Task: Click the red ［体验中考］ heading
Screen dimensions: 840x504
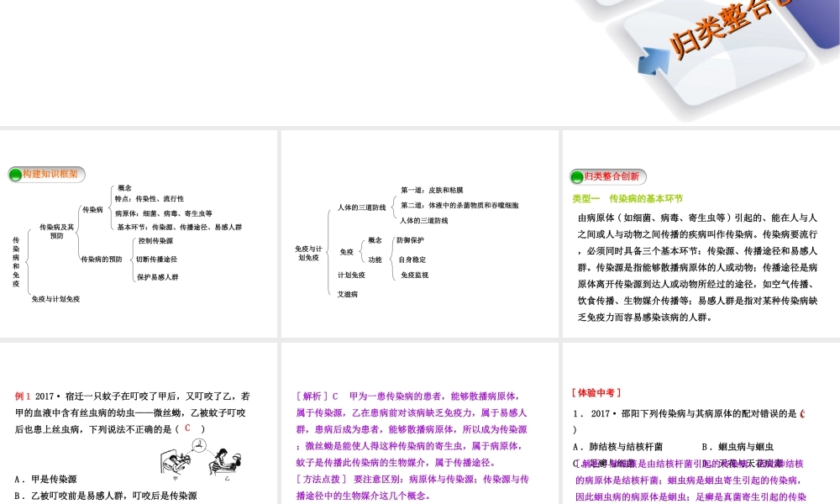Action: 596,392
